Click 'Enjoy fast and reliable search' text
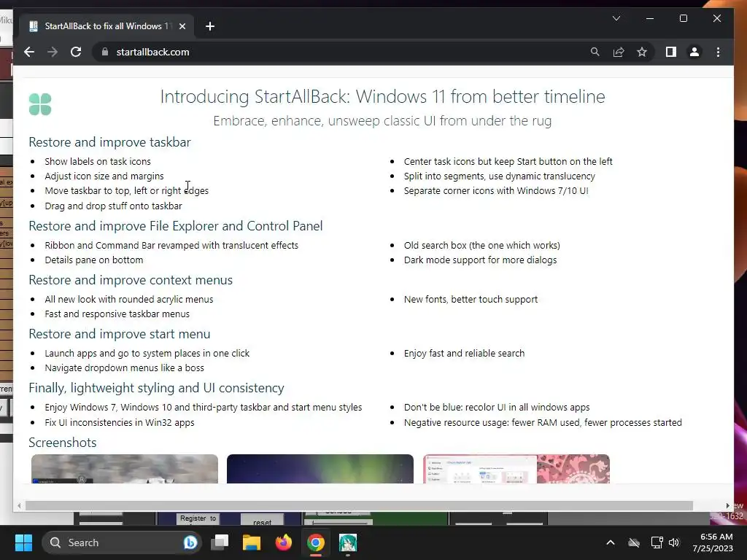Image resolution: width=747 pixels, height=560 pixels. (x=464, y=354)
